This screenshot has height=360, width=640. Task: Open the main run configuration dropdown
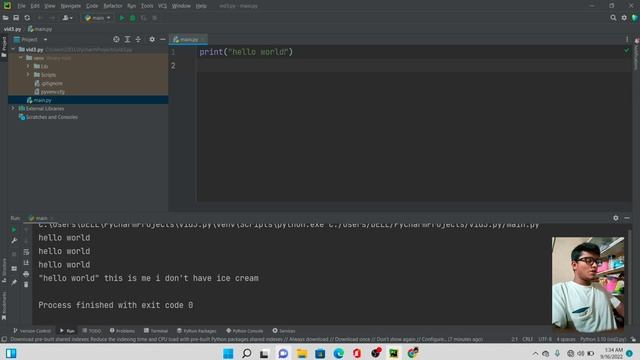pos(97,18)
